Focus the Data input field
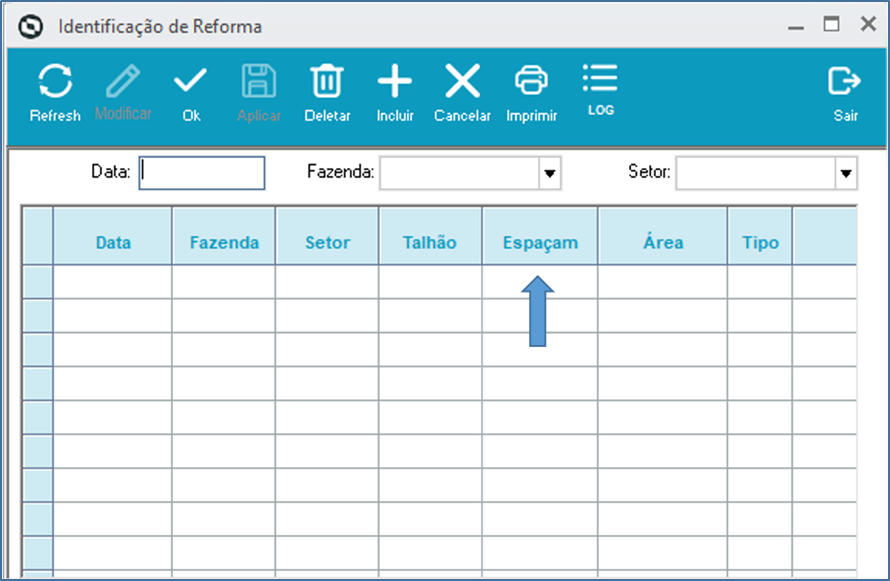The height and width of the screenshot is (581, 890). [x=201, y=172]
